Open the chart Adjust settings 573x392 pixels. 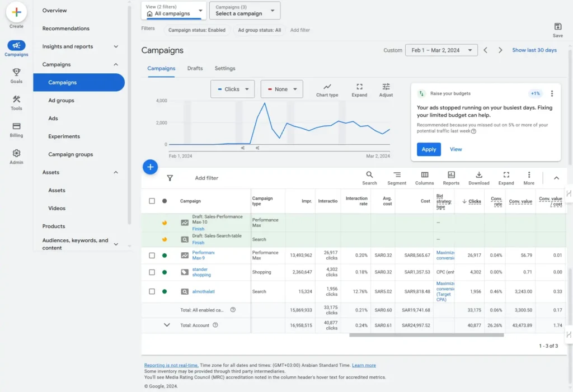pos(386,90)
